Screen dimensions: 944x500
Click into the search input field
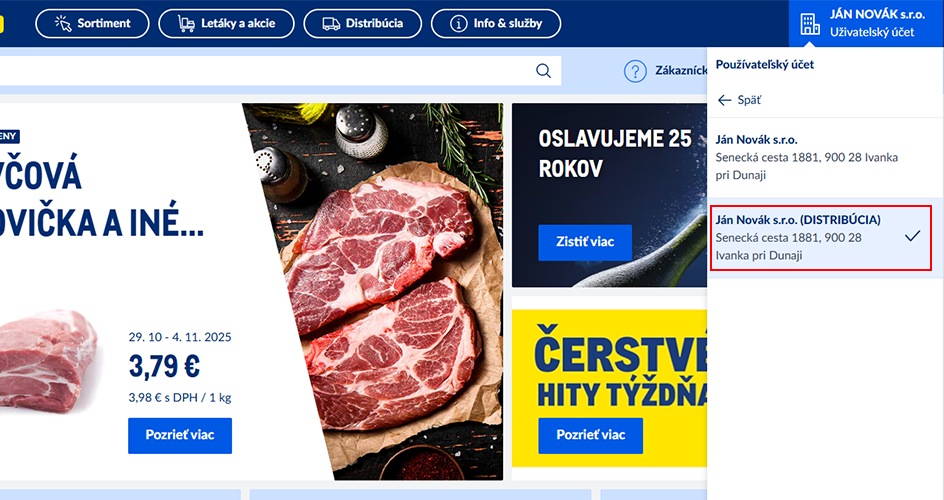tap(265, 71)
